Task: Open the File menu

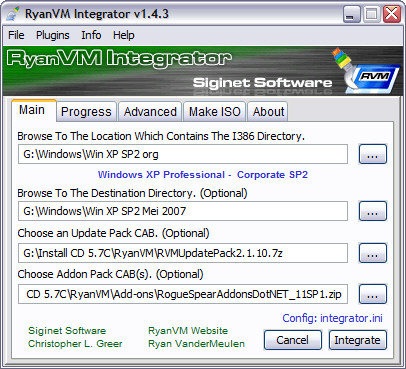Action: point(16,35)
